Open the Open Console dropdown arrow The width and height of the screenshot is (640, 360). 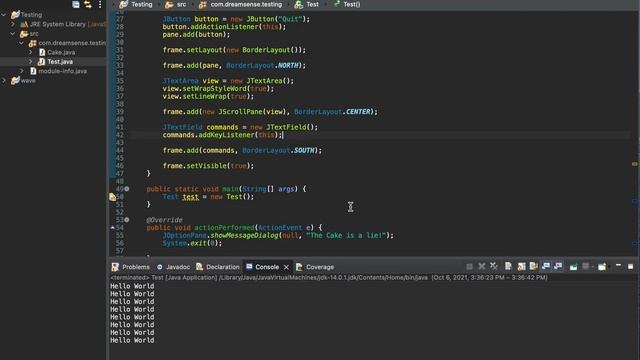[609, 267]
